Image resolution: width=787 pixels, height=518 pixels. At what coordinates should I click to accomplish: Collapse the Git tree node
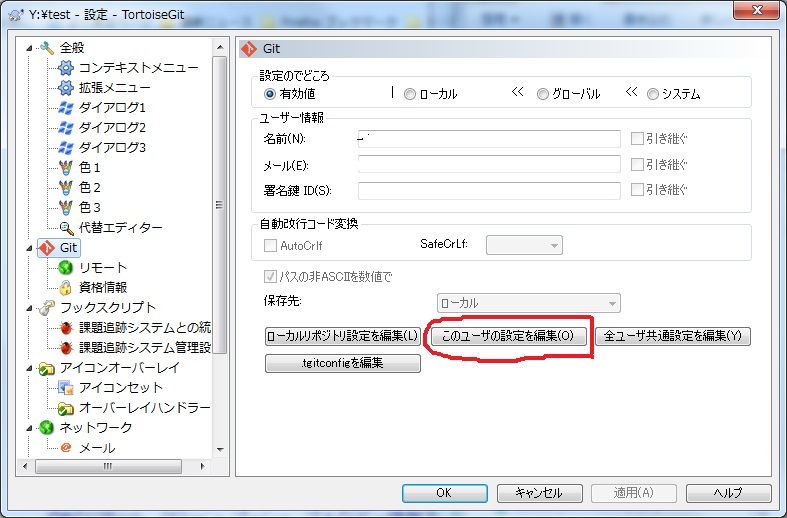[30, 248]
